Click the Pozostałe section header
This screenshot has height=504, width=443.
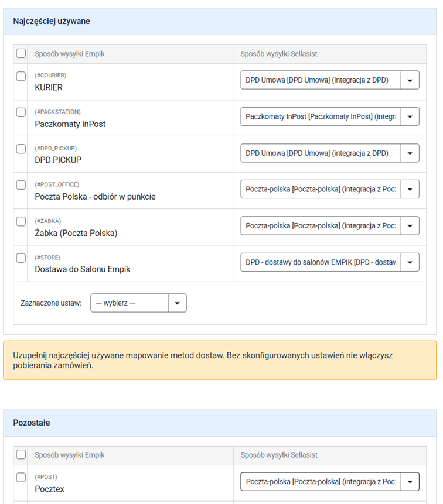(x=32, y=423)
